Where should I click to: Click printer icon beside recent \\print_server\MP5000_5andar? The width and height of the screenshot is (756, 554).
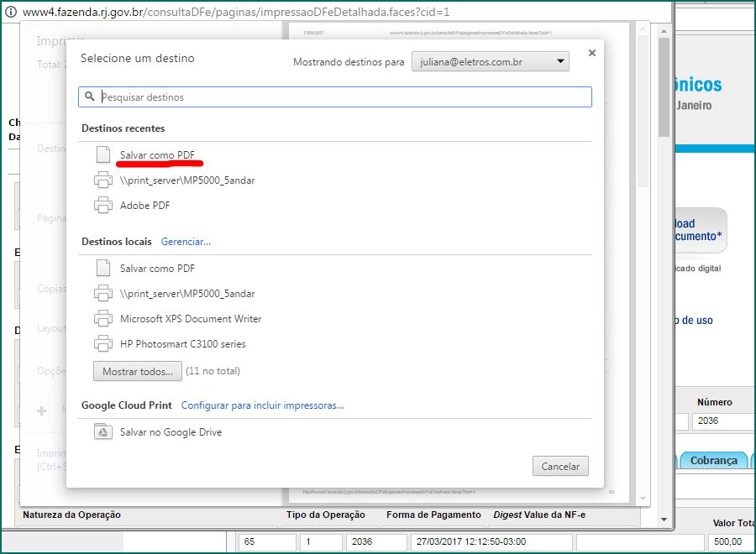[102, 180]
